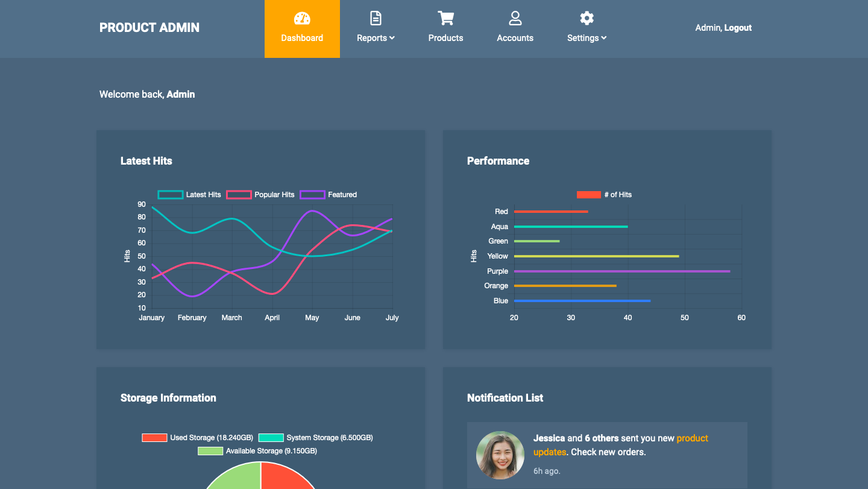Open the Products shopping cart icon

pyautogui.click(x=445, y=18)
